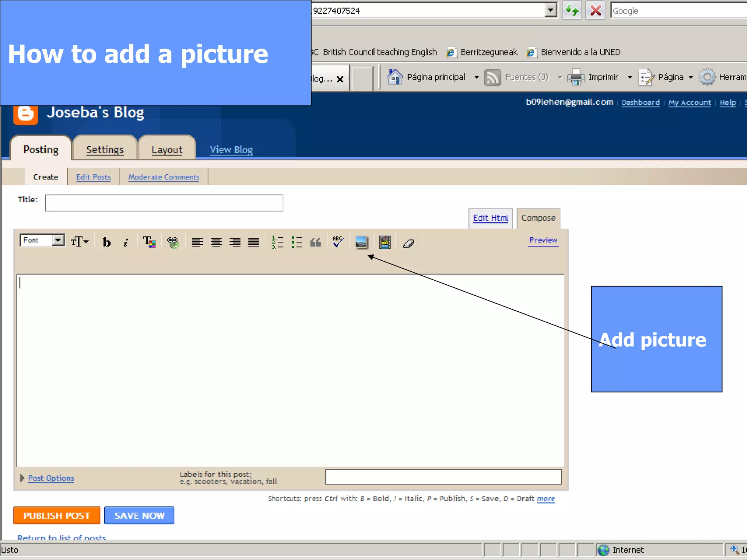
Task: Click the Imprimir printer icon
Action: click(x=576, y=77)
